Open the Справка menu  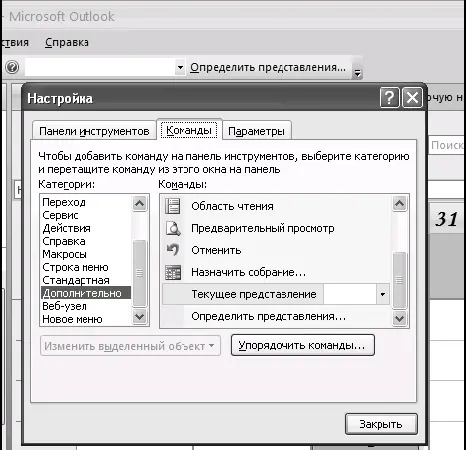67,42
